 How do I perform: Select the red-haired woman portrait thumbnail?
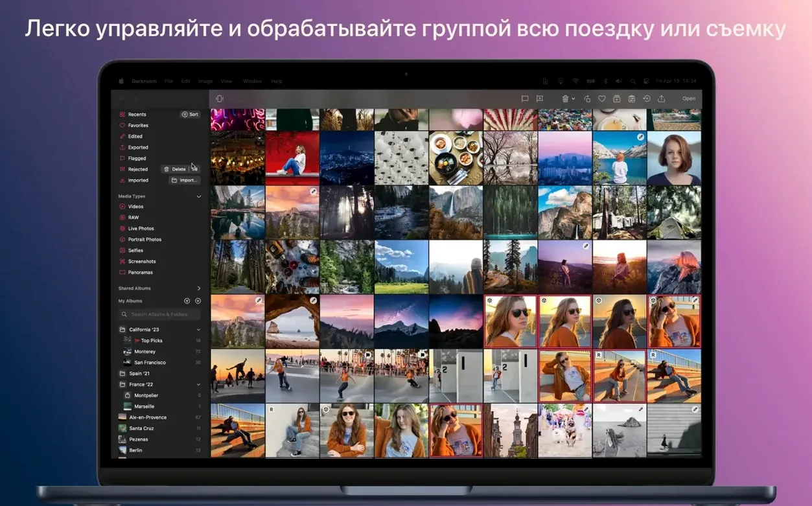[674, 158]
